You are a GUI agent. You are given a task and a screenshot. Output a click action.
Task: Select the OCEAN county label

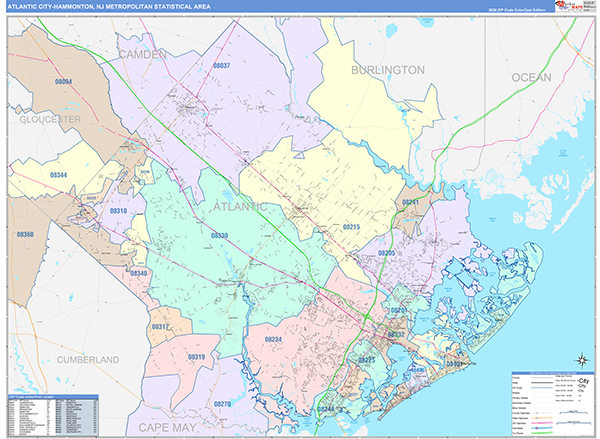(x=531, y=77)
